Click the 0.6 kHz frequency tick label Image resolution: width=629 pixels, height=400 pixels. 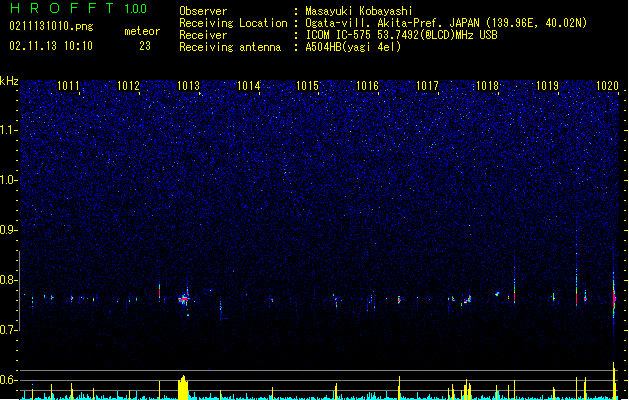click(9, 380)
